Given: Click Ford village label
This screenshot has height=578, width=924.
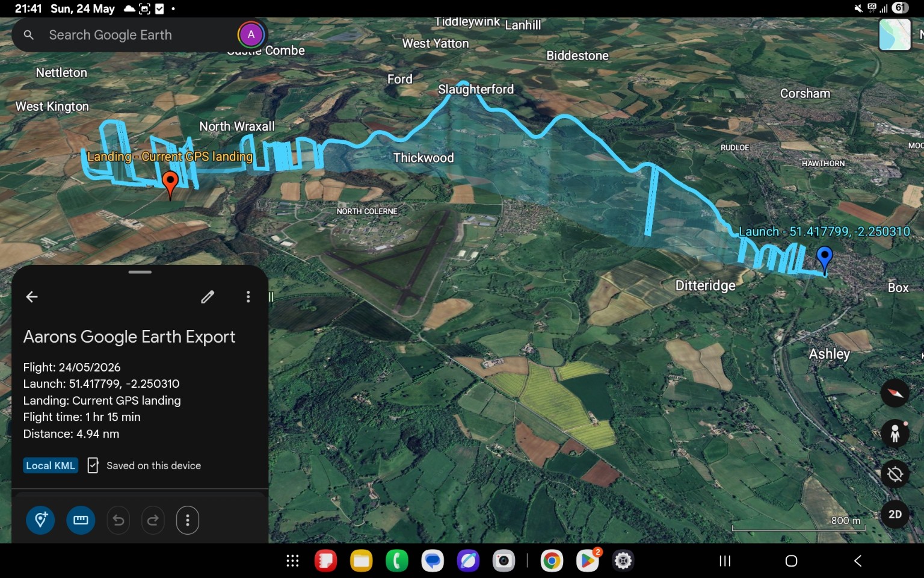Looking at the screenshot, I should coord(400,79).
